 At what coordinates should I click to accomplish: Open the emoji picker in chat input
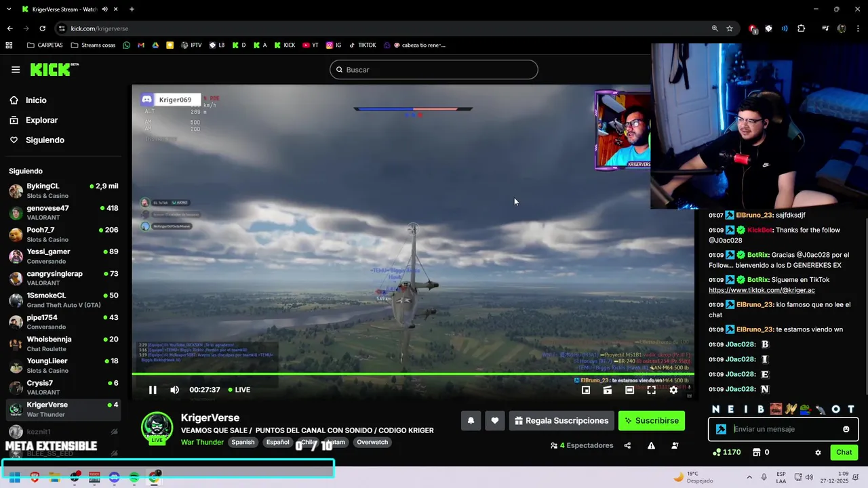846,429
